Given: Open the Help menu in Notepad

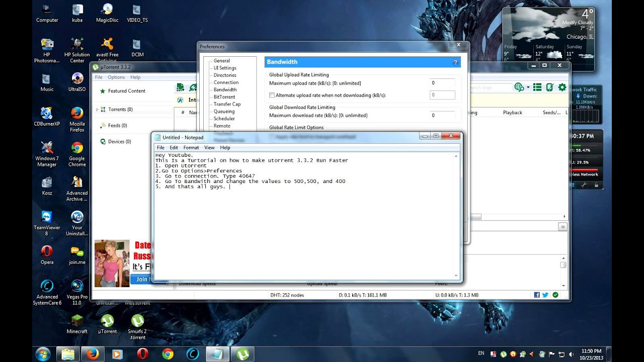Looking at the screenshot, I should (x=225, y=147).
